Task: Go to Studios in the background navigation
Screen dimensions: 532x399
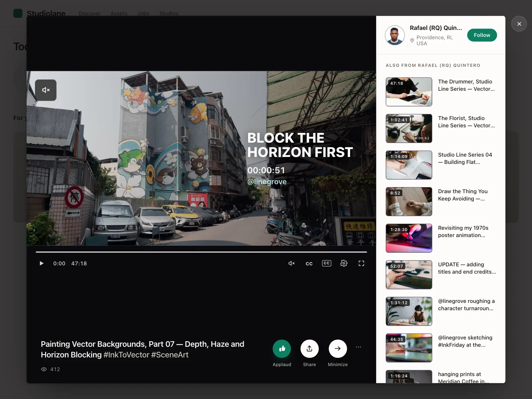Action: (169, 13)
